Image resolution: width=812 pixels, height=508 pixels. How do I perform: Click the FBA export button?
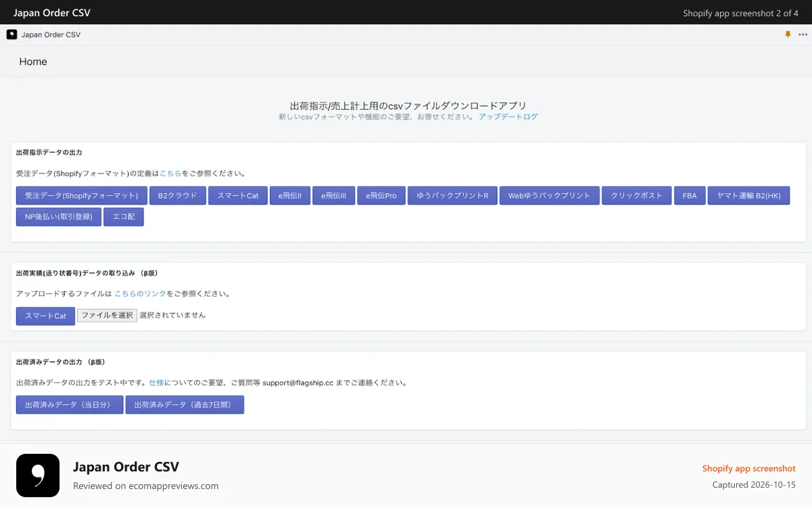[x=690, y=196]
